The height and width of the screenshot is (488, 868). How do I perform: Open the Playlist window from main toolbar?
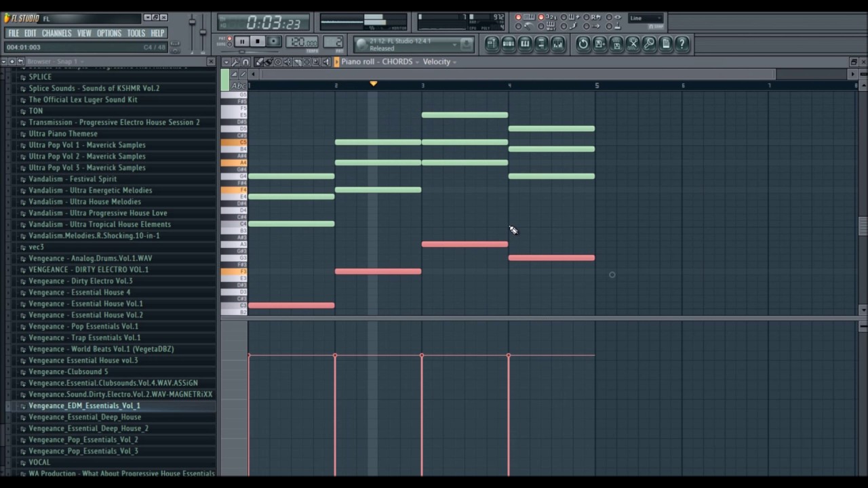click(x=492, y=43)
